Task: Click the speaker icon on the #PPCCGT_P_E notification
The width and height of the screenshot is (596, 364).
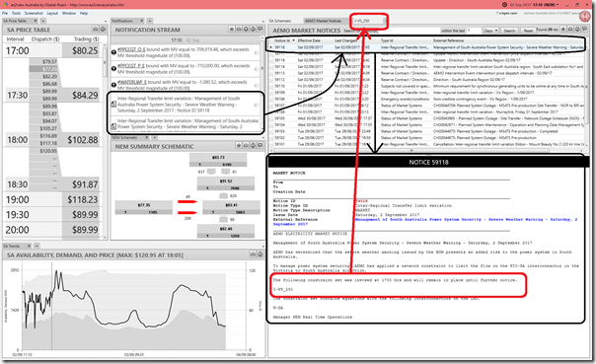Action: coord(257,69)
